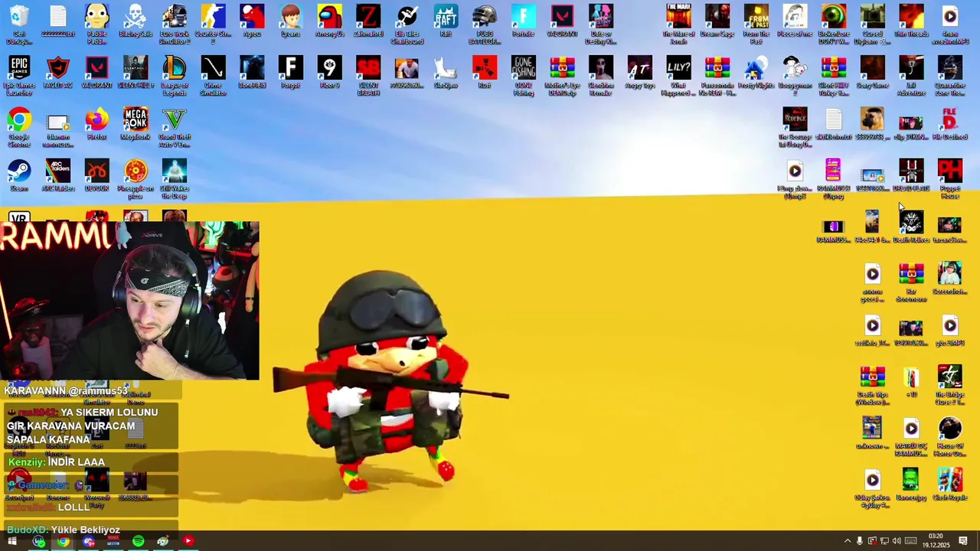Switch to Spotify in the taskbar
The height and width of the screenshot is (551, 980).
coord(138,541)
